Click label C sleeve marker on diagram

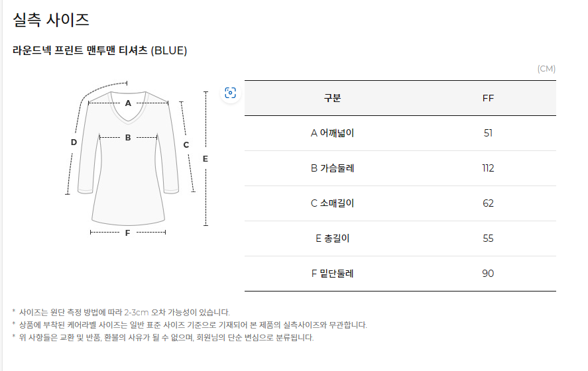click(186, 144)
